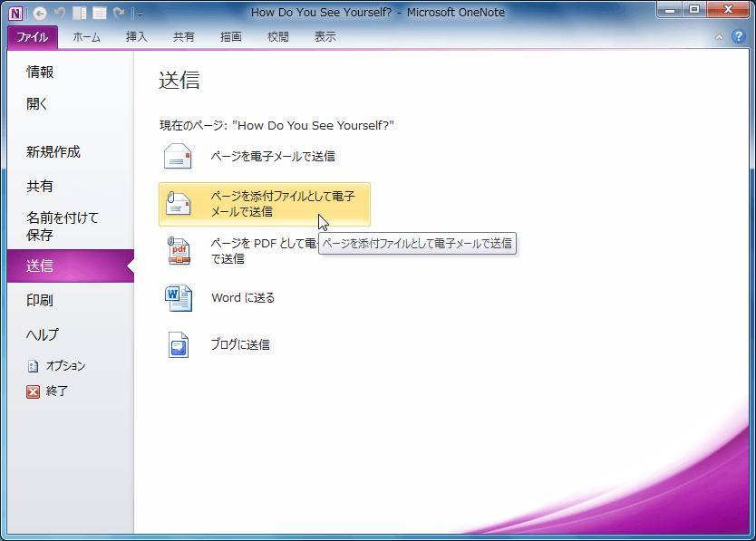Click the Undo icon in Quick Access Toolbar
This screenshot has height=541, width=756.
(60, 13)
